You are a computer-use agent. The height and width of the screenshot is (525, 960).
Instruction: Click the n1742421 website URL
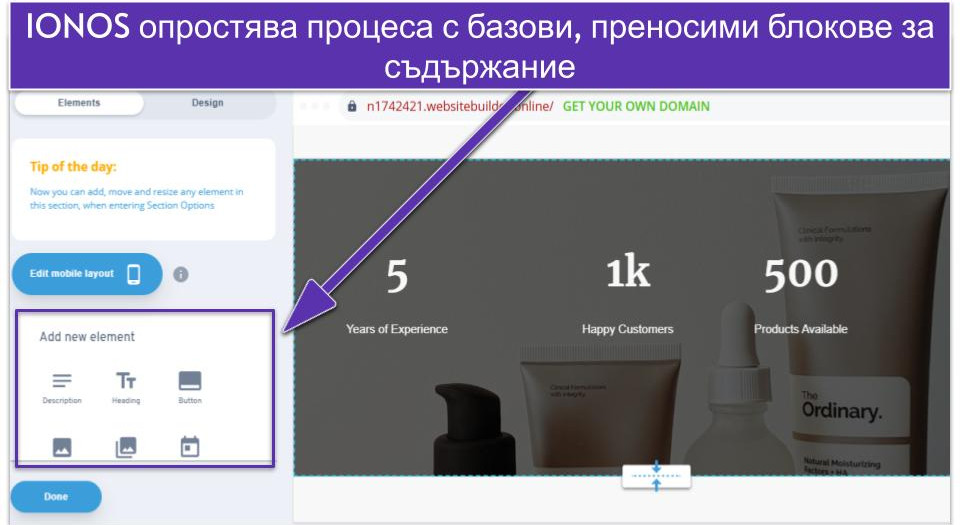[x=460, y=106]
